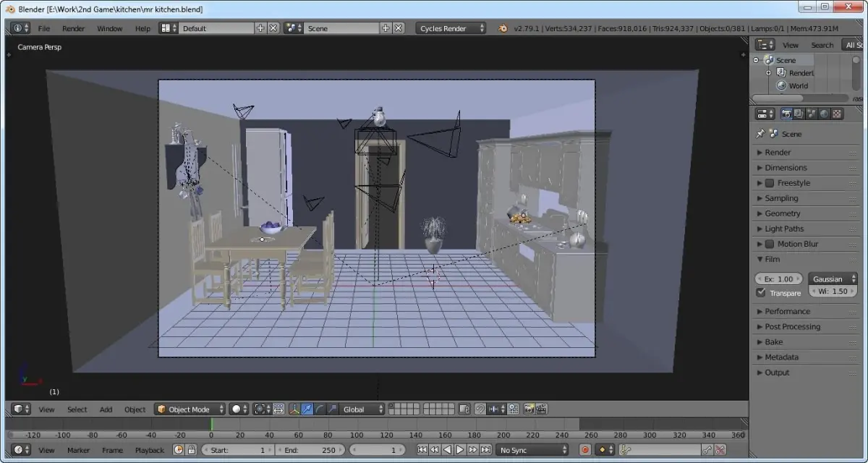
Task: Open the Playback menu in timeline
Action: click(150, 450)
